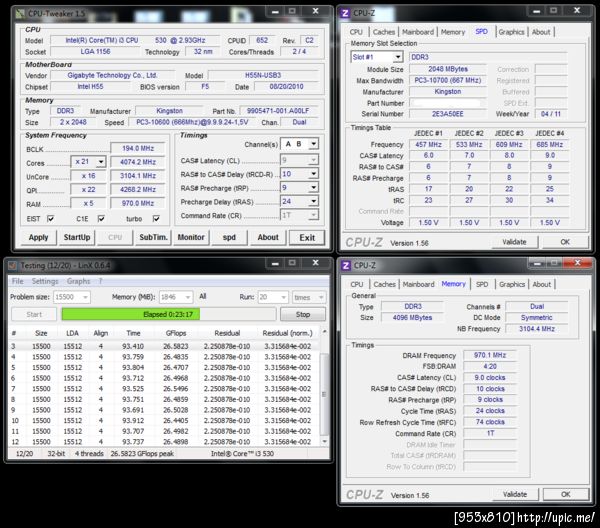Switch to the Mainboard tab in the SPD window

(x=418, y=31)
